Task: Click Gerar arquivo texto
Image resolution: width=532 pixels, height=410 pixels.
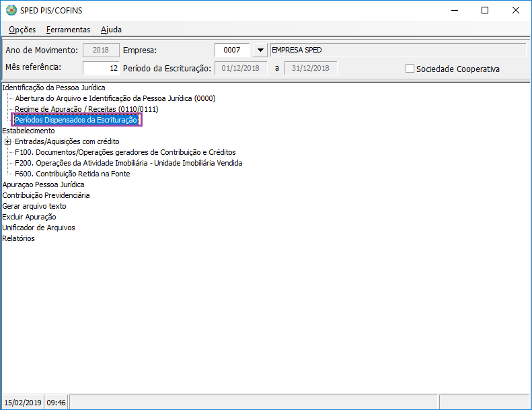Action: (x=34, y=206)
